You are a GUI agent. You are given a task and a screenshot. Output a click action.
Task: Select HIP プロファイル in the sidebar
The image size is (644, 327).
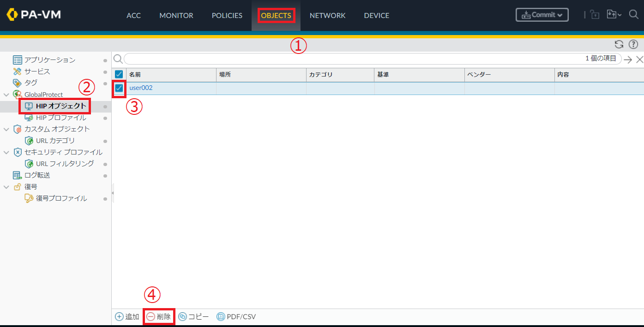(x=61, y=118)
